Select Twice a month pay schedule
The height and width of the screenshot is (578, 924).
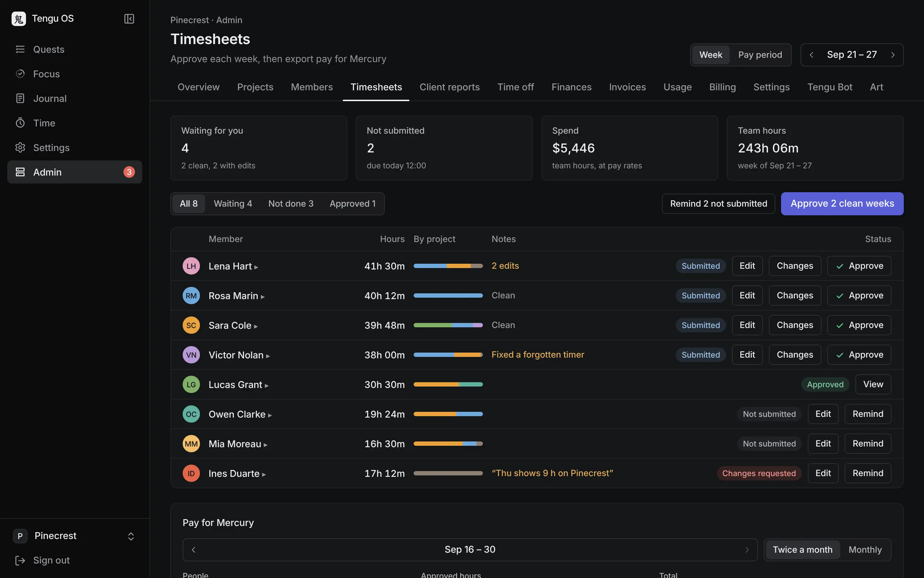point(803,550)
